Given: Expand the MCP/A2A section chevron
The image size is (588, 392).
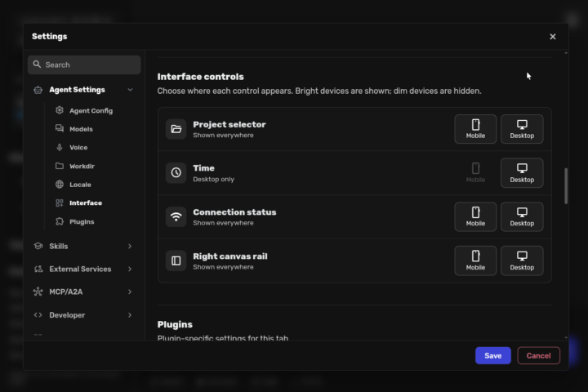Looking at the screenshot, I should (130, 292).
